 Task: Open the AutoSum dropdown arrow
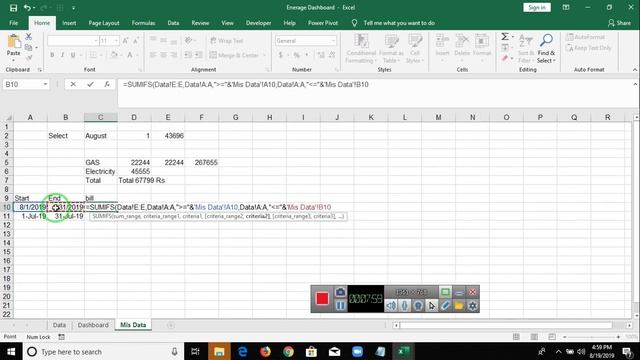pyautogui.click(x=513, y=37)
